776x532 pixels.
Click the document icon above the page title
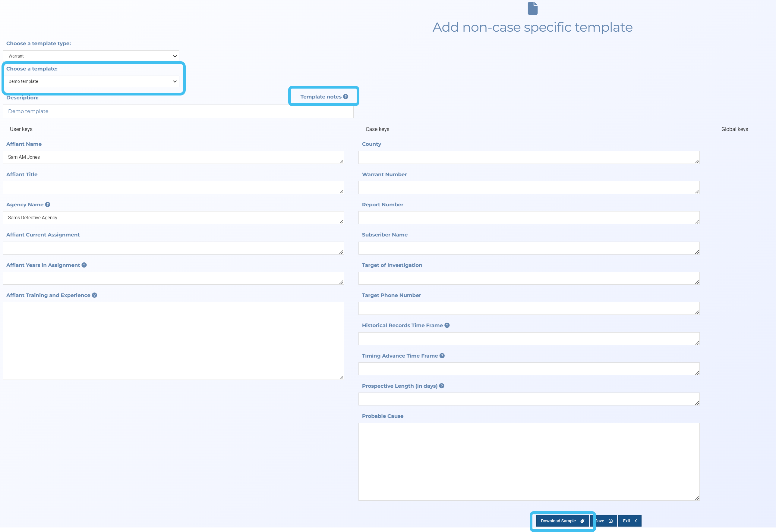pos(533,8)
